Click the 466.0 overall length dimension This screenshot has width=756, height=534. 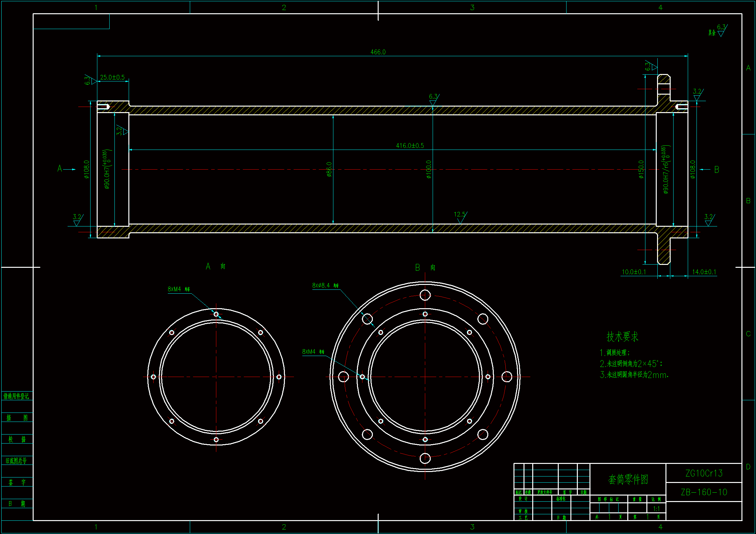378,52
